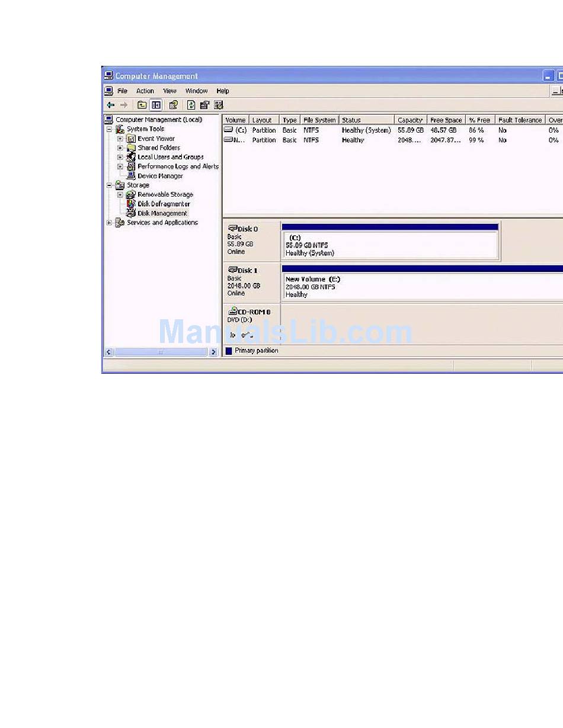
Task: Click the Free Space column header
Action: pos(446,120)
